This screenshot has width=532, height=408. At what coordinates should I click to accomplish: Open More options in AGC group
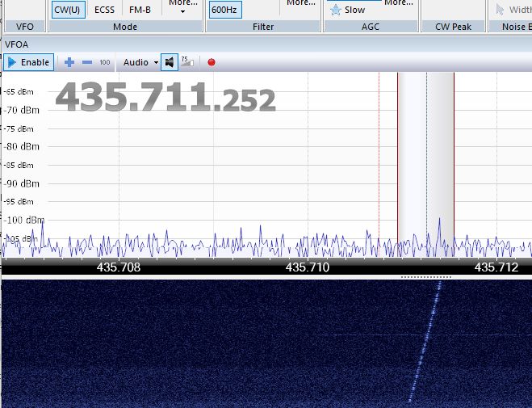[x=399, y=3]
